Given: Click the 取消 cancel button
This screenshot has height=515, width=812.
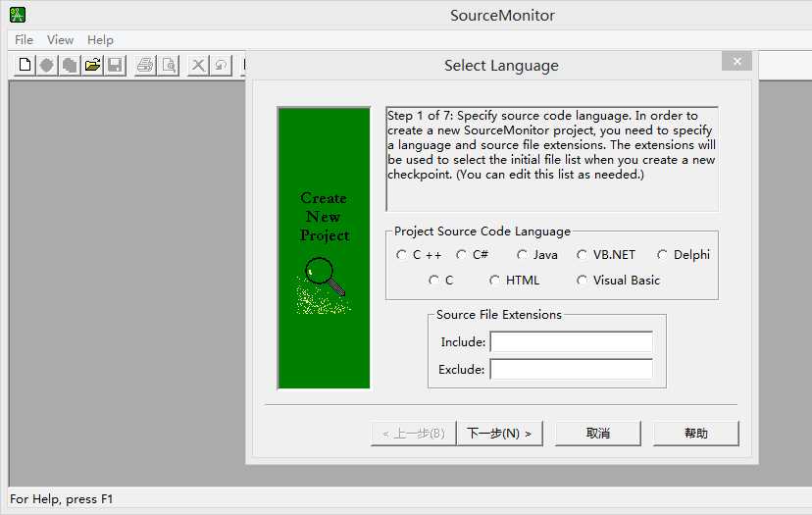Looking at the screenshot, I should 597,434.
